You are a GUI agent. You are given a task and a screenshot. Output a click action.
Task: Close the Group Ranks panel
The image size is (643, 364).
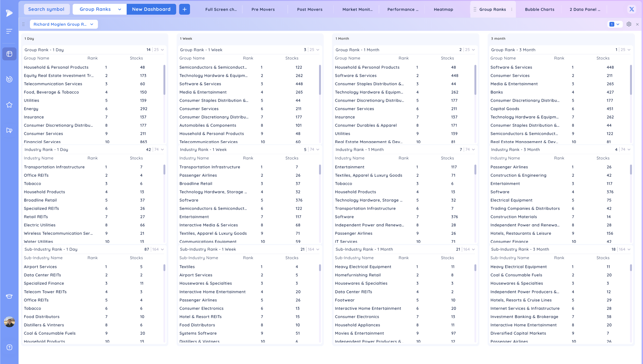tap(637, 24)
